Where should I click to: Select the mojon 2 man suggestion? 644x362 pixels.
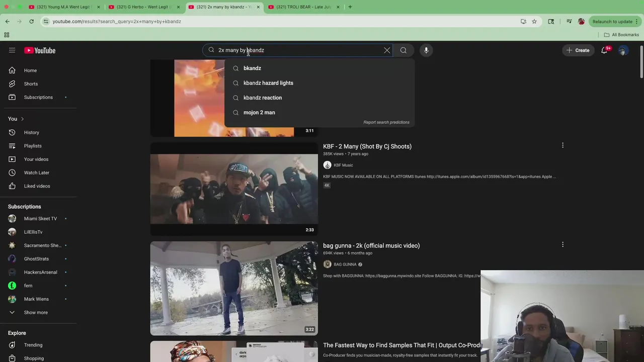tap(319, 113)
